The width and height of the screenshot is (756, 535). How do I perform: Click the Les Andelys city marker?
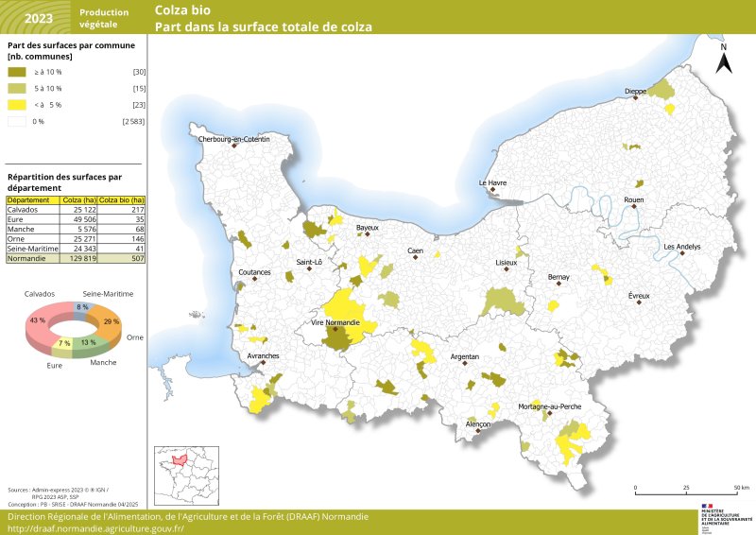682,252
